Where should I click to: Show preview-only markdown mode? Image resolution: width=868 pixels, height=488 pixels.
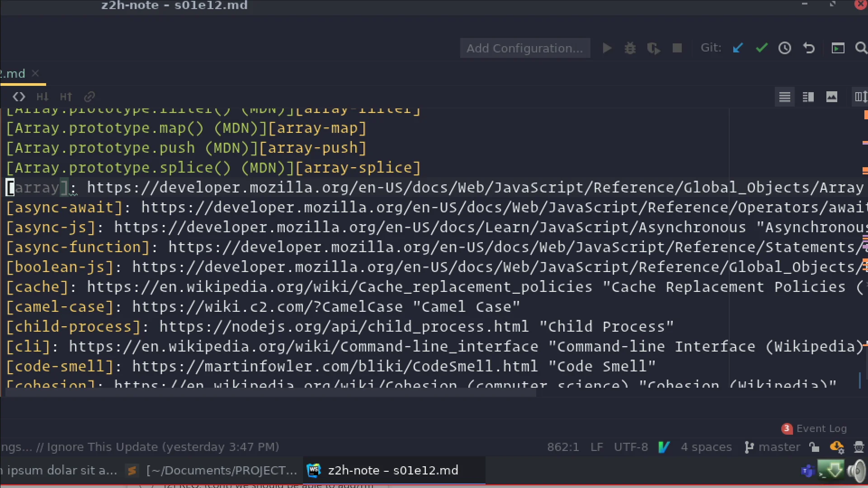click(832, 97)
